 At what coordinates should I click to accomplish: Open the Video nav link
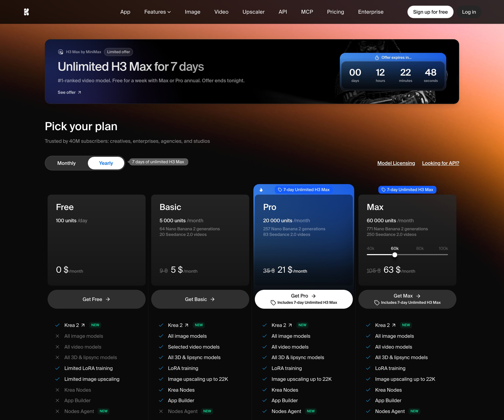point(221,12)
